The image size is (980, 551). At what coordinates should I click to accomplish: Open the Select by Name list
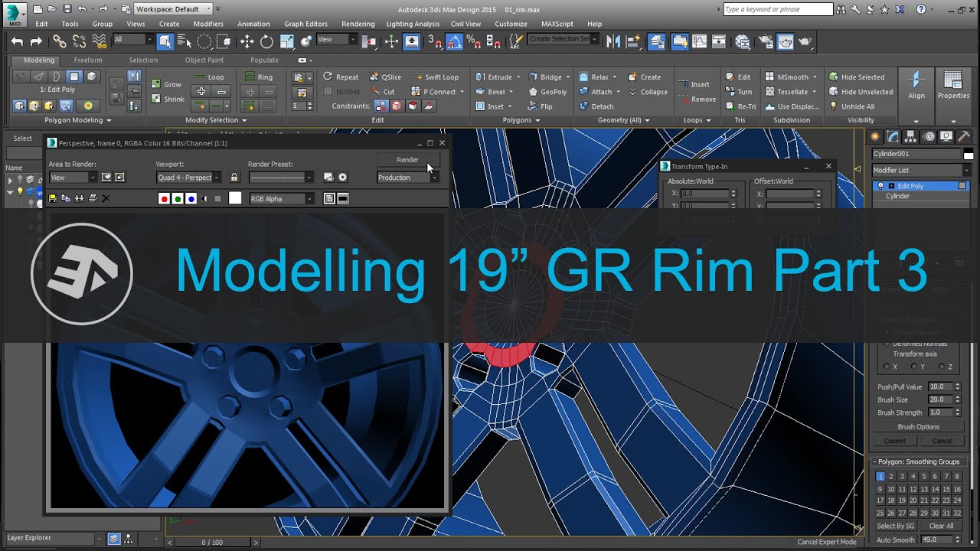point(184,41)
